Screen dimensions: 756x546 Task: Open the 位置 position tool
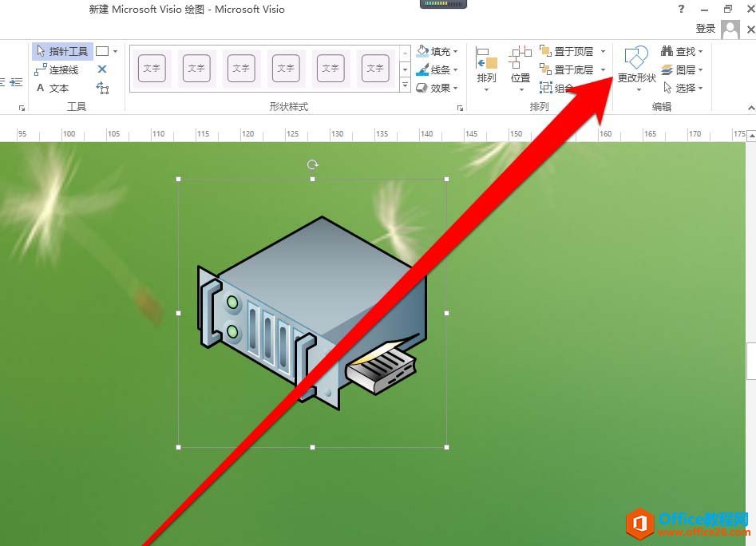520,69
